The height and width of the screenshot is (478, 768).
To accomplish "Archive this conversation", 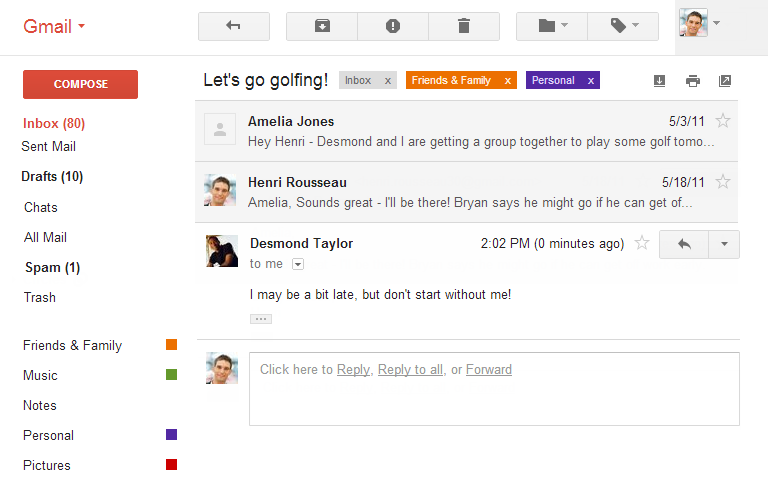I will point(322,26).
